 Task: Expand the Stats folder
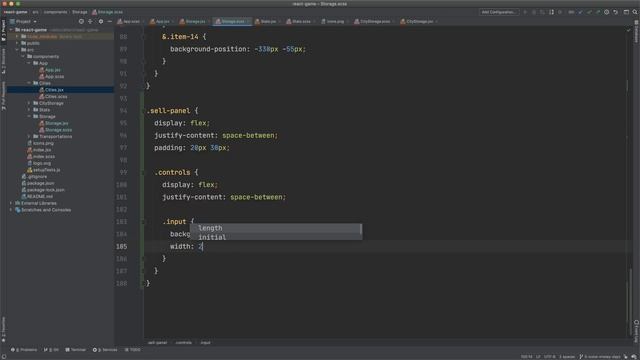(x=29, y=110)
